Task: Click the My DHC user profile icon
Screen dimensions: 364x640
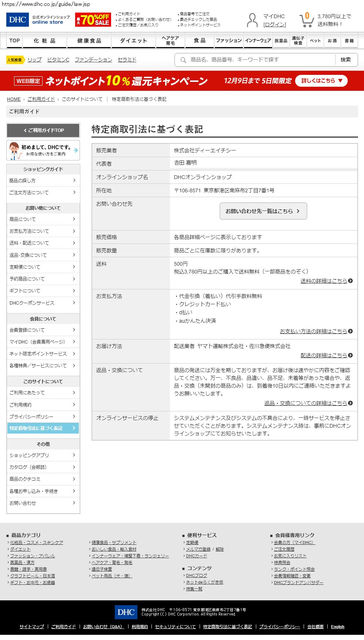Action: (x=252, y=20)
